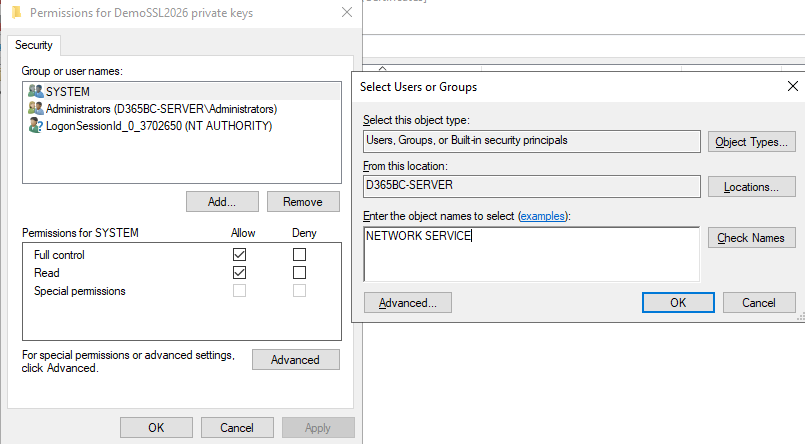Open Advanced permissions settings button
The width and height of the screenshot is (805, 444).
(296, 360)
